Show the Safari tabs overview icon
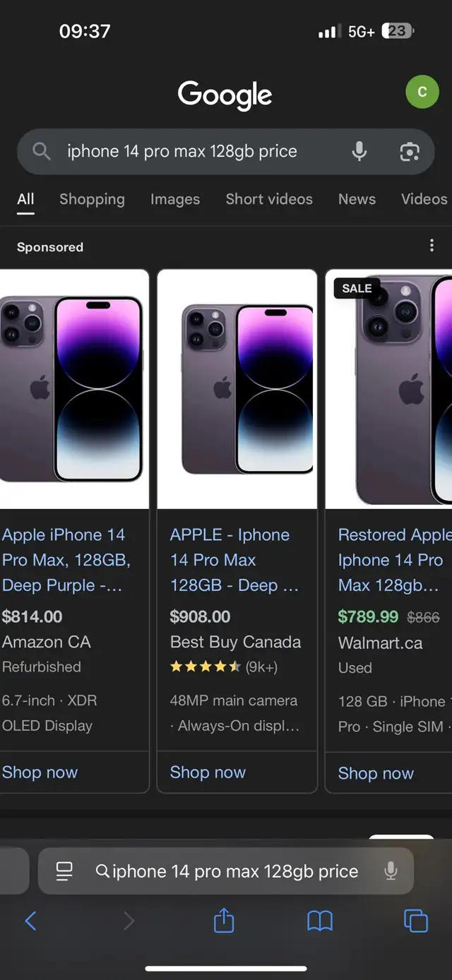 (415, 921)
